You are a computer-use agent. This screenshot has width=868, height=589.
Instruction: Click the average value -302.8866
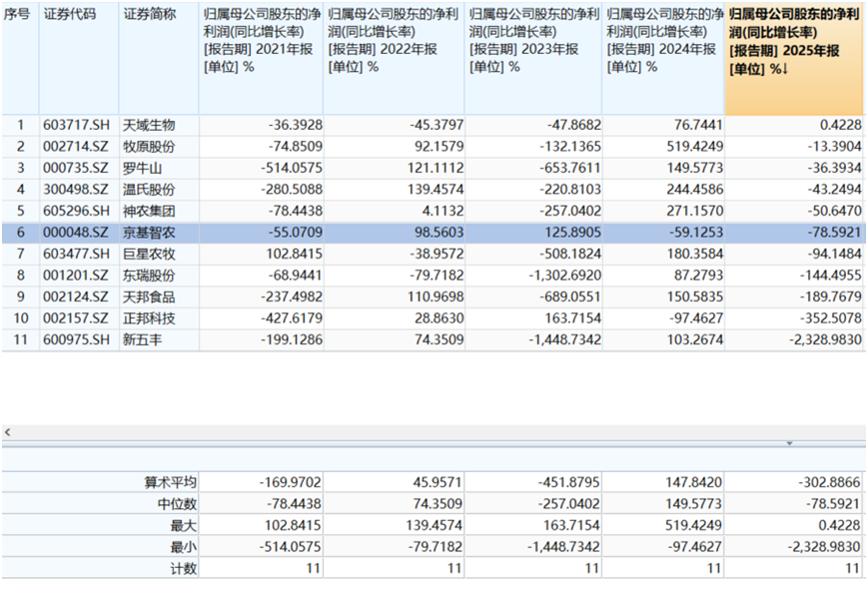click(x=829, y=482)
